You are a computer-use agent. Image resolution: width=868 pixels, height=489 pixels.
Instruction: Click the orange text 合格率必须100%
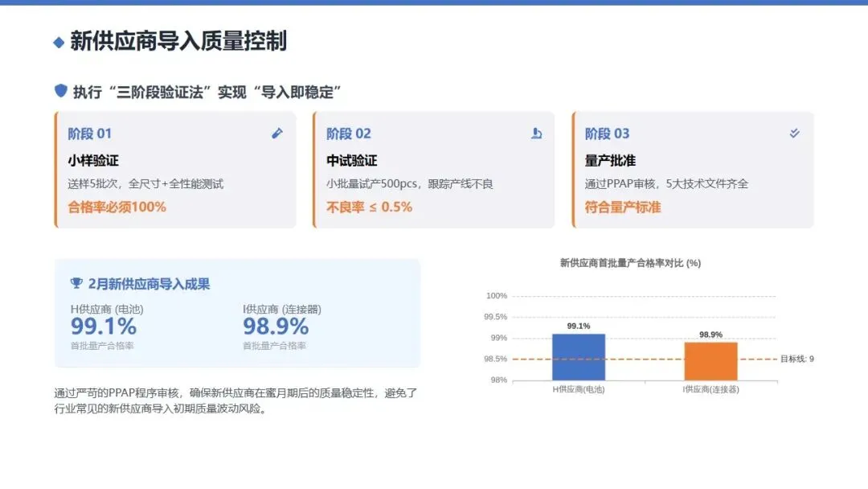117,208
